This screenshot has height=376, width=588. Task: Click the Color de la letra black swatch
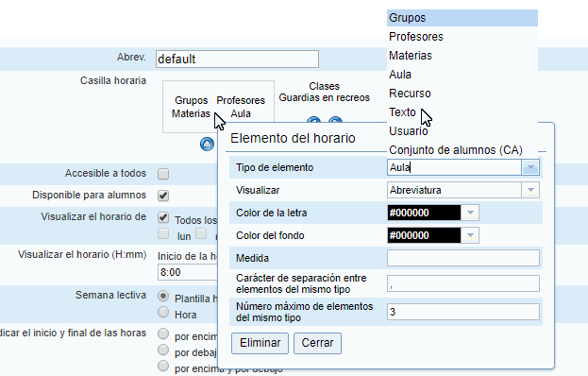click(x=424, y=213)
